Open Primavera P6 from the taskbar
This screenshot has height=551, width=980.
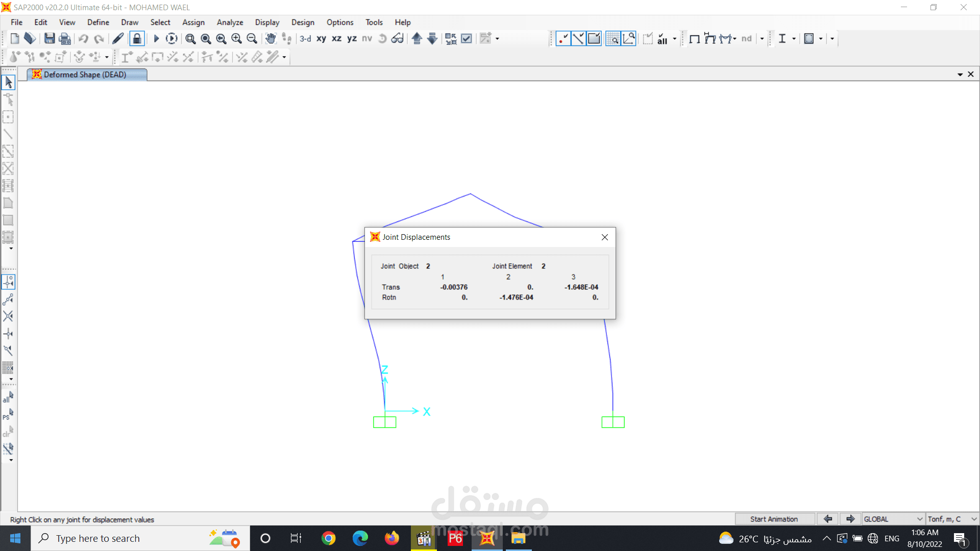point(455,538)
